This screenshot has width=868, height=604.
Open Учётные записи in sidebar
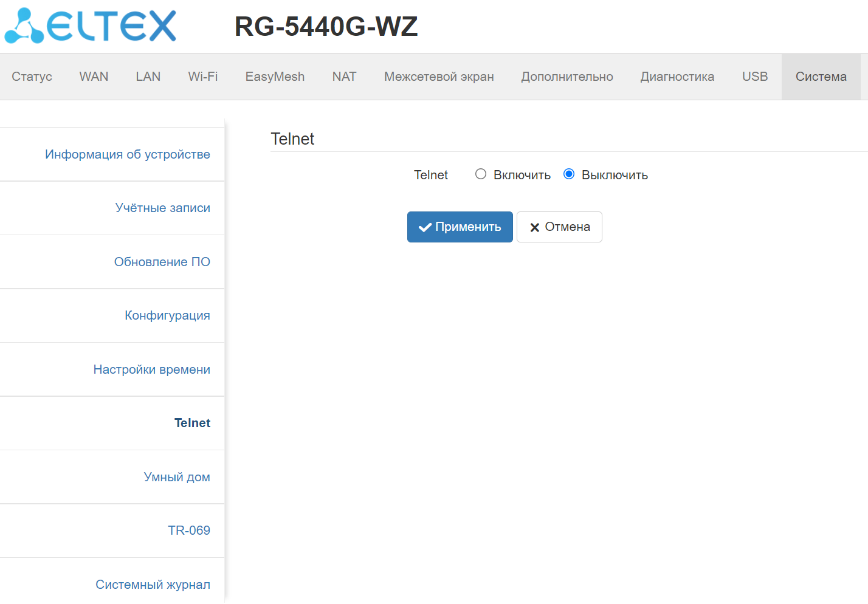[x=163, y=208]
